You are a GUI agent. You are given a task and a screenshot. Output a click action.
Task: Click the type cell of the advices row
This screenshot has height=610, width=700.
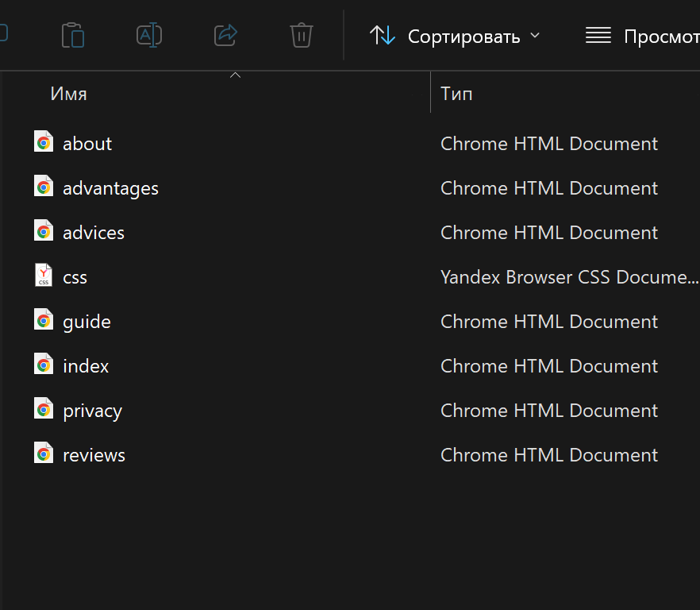(549, 233)
